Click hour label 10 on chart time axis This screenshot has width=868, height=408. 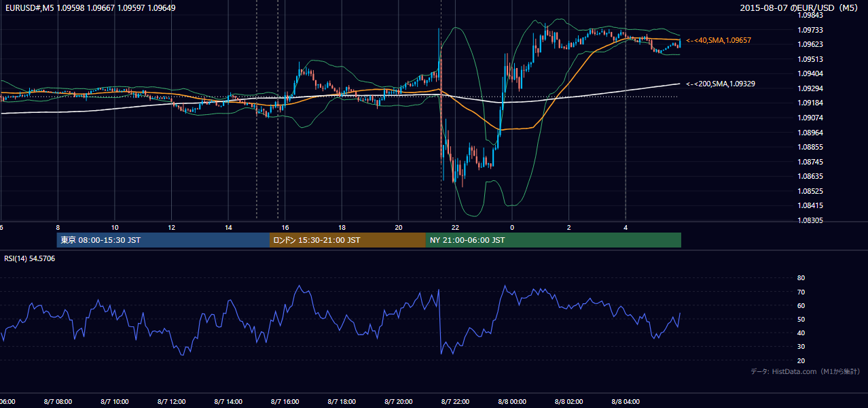pos(115,227)
